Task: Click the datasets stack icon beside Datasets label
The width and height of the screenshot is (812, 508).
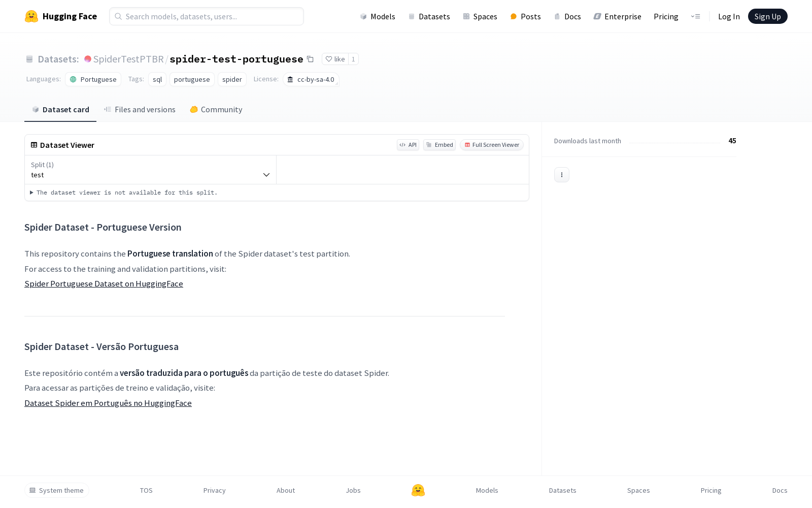Action: coord(29,59)
